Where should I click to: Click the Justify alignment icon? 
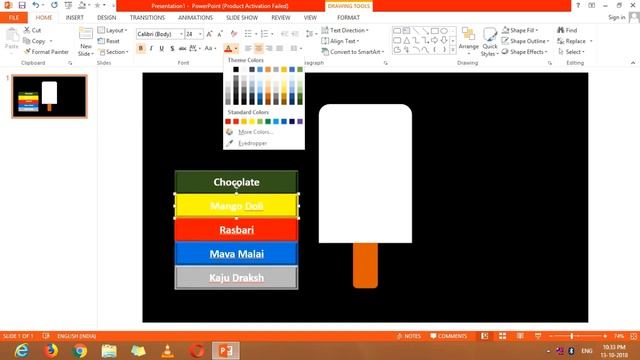pyautogui.click(x=280, y=48)
